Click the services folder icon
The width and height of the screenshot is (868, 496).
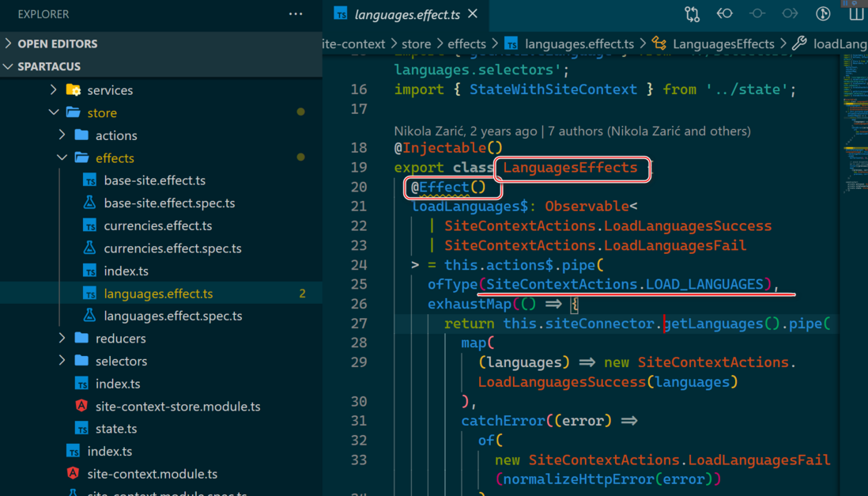click(73, 89)
